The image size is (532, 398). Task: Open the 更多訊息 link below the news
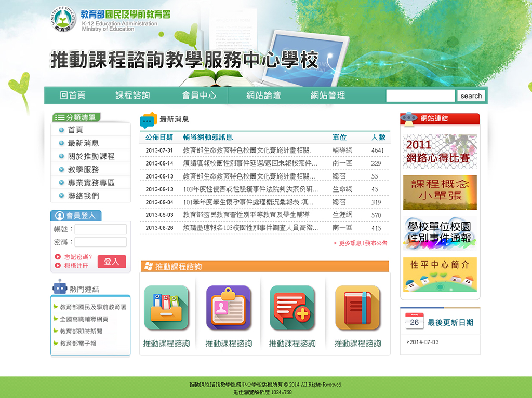pyautogui.click(x=350, y=243)
